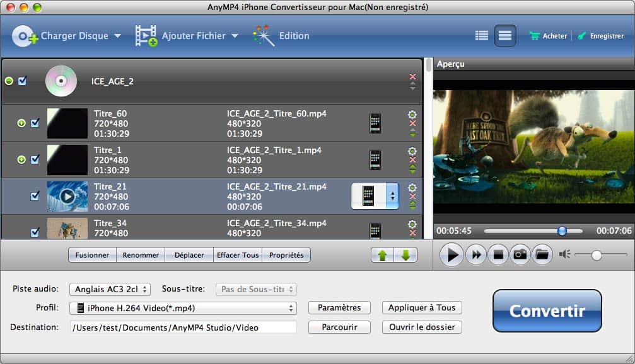635x364 pixels.
Task: Click the Charger Disque disc icon
Action: (x=25, y=36)
